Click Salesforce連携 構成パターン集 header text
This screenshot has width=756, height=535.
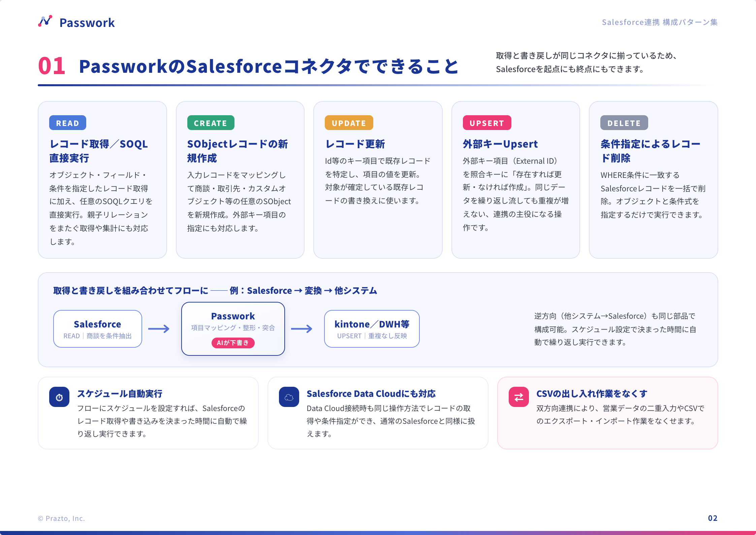pos(660,22)
